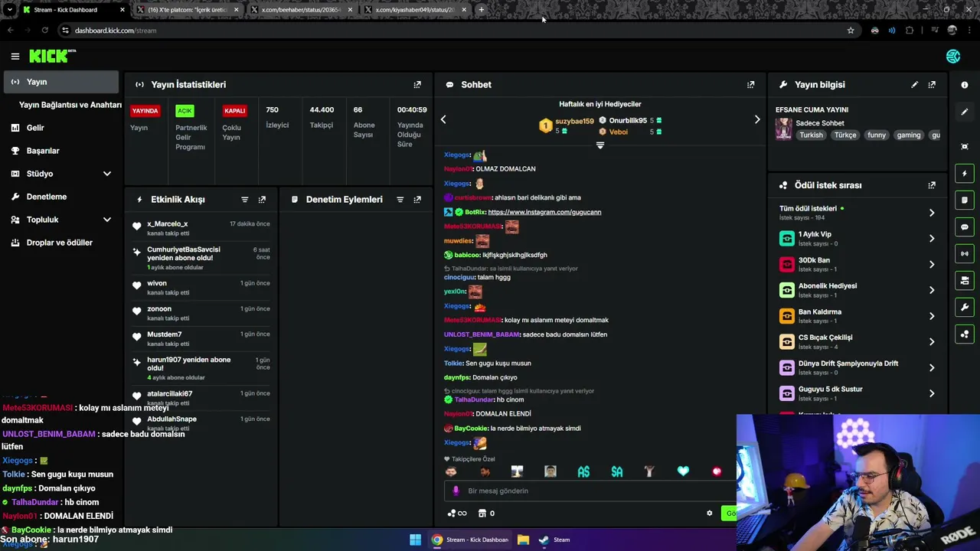This screenshot has height=551, width=980.
Task: Click Onurbilik95 in top gifters
Action: 628,121
